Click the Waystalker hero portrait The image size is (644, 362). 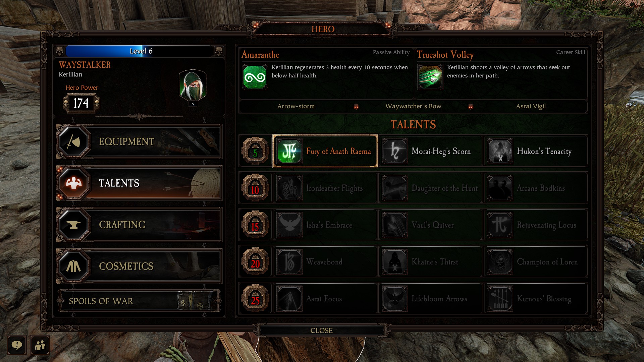click(193, 86)
